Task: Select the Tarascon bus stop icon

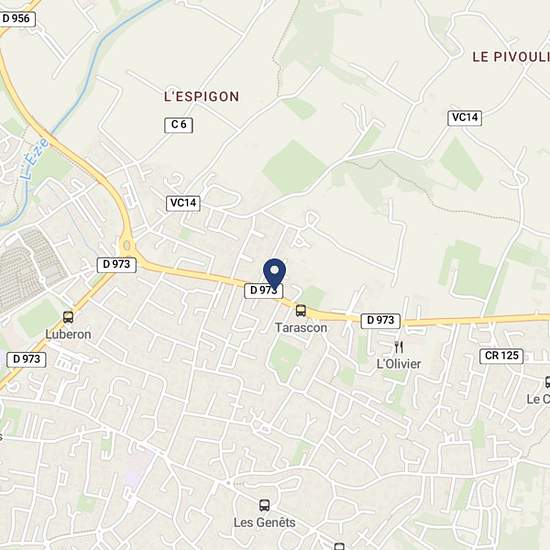Action: 301,311
